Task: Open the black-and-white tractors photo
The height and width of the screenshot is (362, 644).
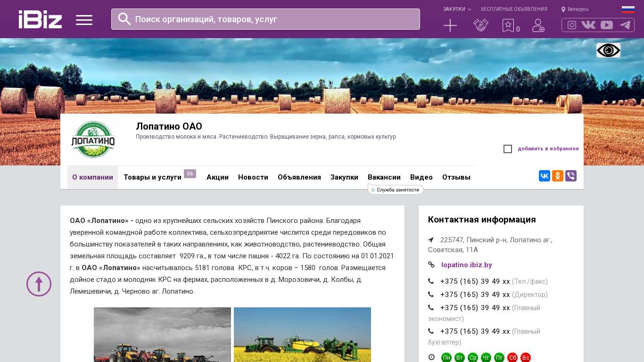Action: tap(162, 335)
